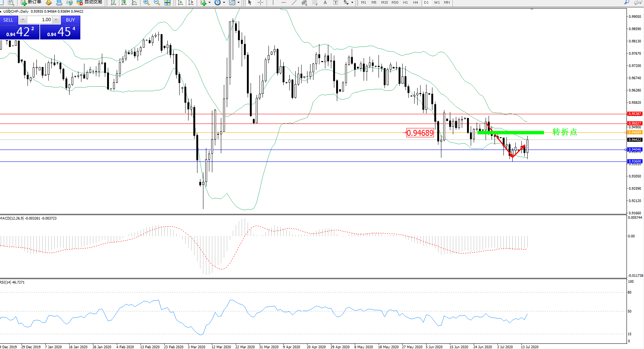
Task: Switch chart to H4 timeframe
Action: pyautogui.click(x=415, y=3)
